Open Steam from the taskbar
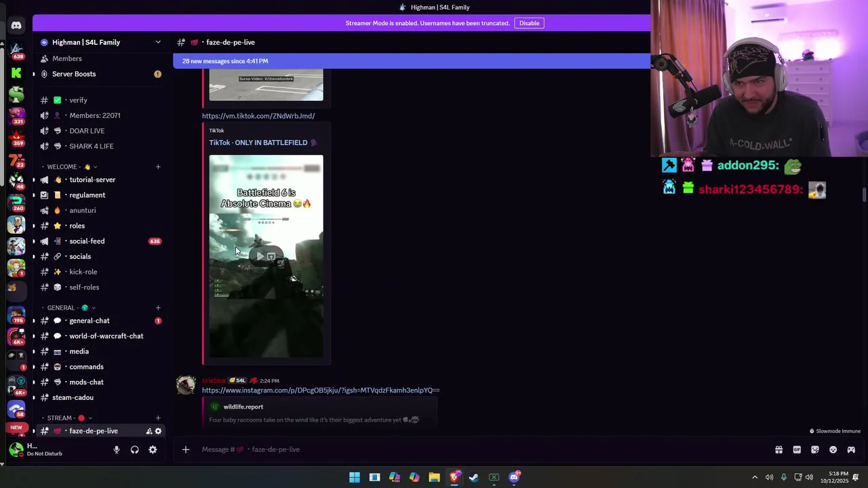 point(474,477)
